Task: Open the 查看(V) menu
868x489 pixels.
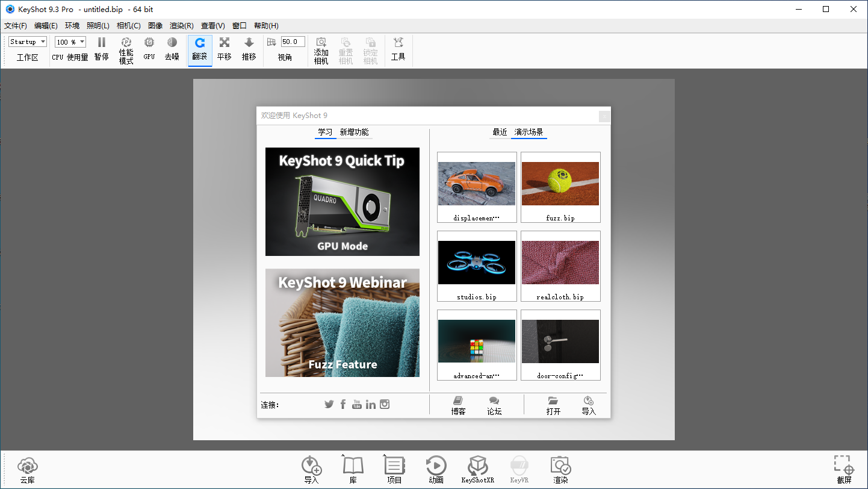Action: click(213, 26)
